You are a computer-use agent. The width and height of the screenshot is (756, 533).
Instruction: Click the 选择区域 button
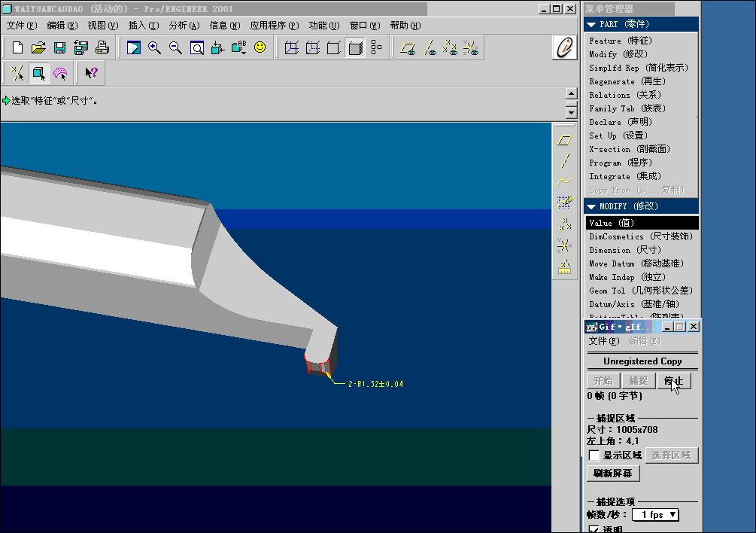672,455
